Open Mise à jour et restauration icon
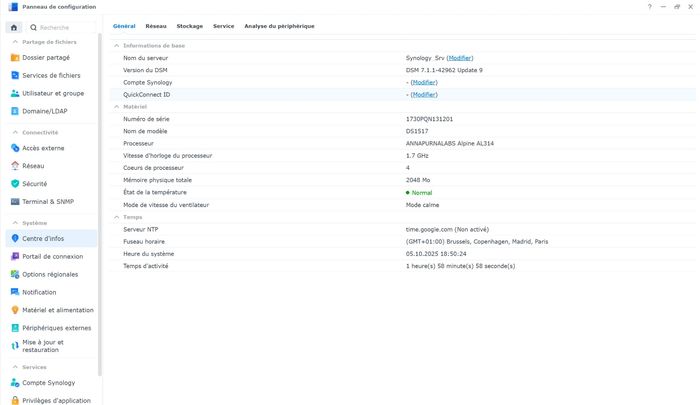The image size is (700, 405). [15, 346]
